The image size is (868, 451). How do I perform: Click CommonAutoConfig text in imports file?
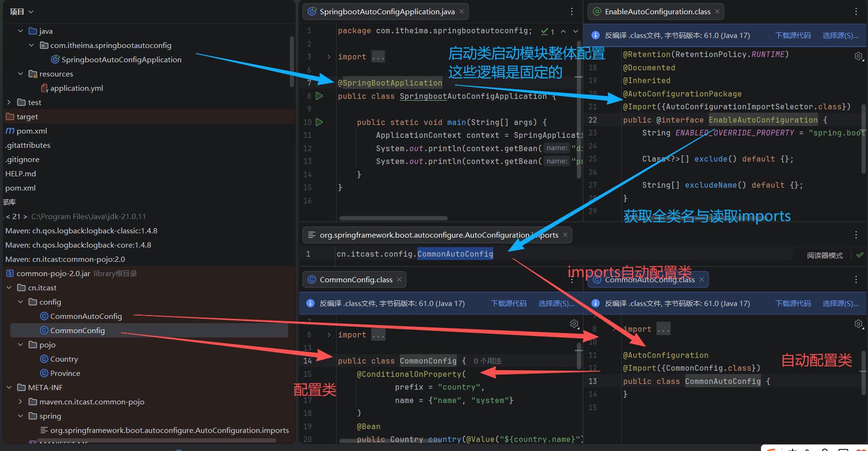[455, 254]
